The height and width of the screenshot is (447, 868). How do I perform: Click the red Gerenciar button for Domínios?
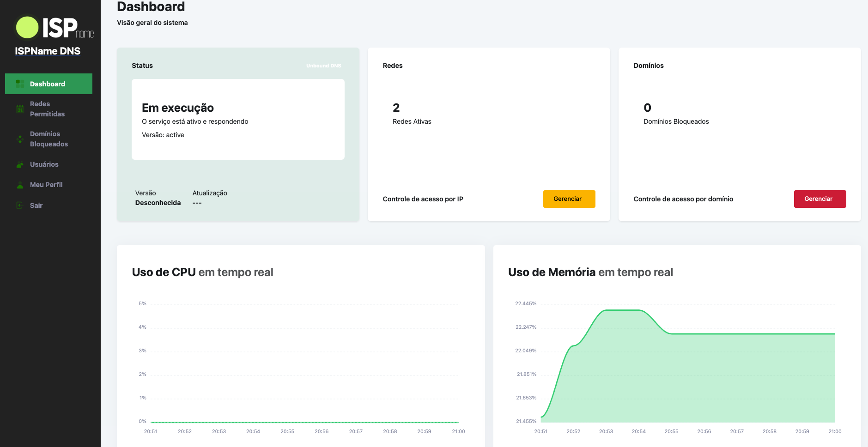click(820, 199)
